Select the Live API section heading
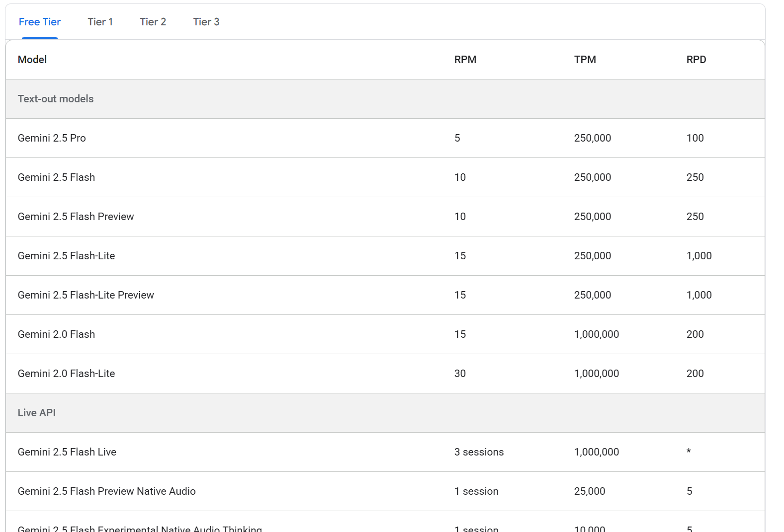The height and width of the screenshot is (532, 784). coord(37,413)
